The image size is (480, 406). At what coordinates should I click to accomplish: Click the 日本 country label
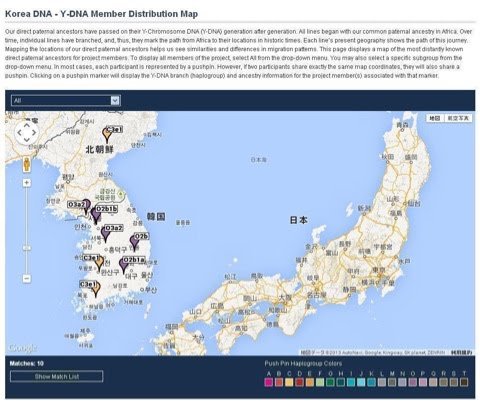point(298,220)
